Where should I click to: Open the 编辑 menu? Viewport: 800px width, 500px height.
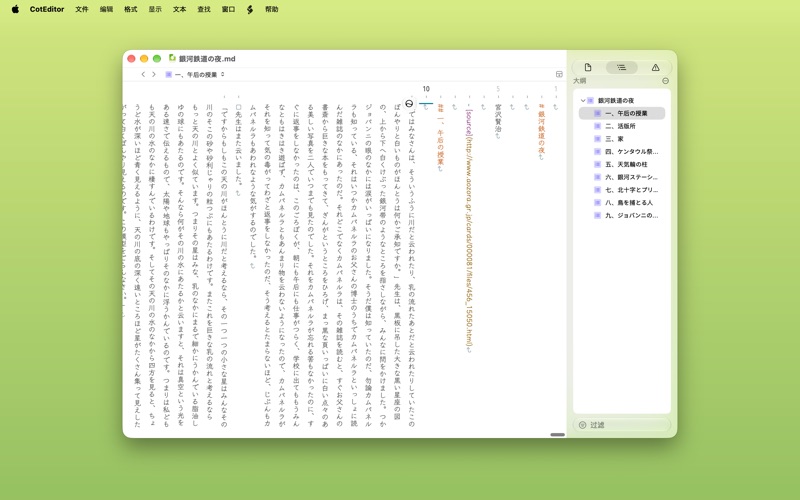(106, 9)
